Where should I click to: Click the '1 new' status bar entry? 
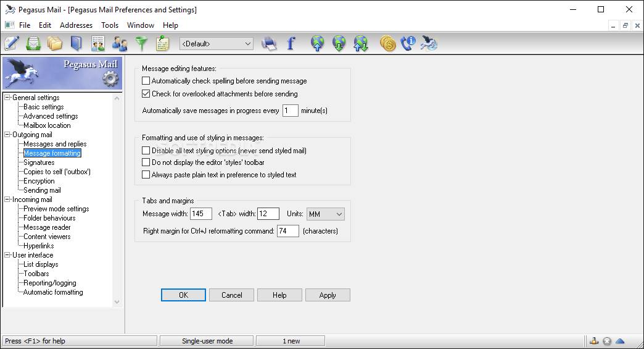pos(291,341)
